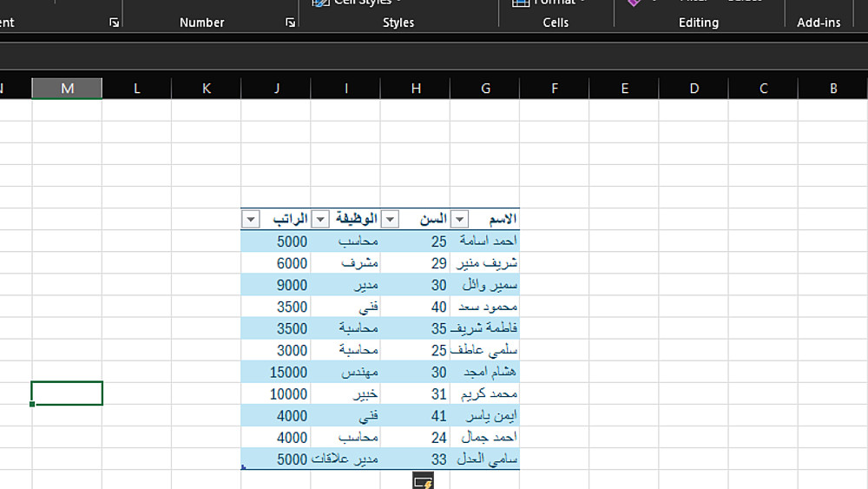Select the name cell هشام امجد

pyautogui.click(x=485, y=372)
